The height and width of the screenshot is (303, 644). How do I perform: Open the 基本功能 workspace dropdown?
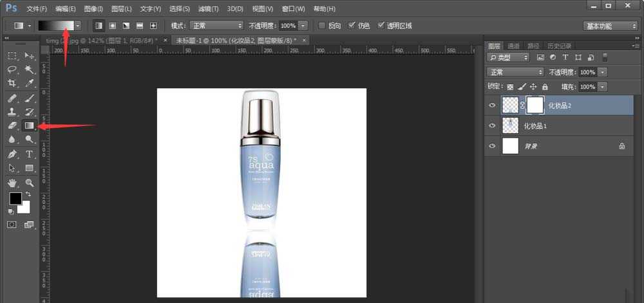click(x=610, y=26)
